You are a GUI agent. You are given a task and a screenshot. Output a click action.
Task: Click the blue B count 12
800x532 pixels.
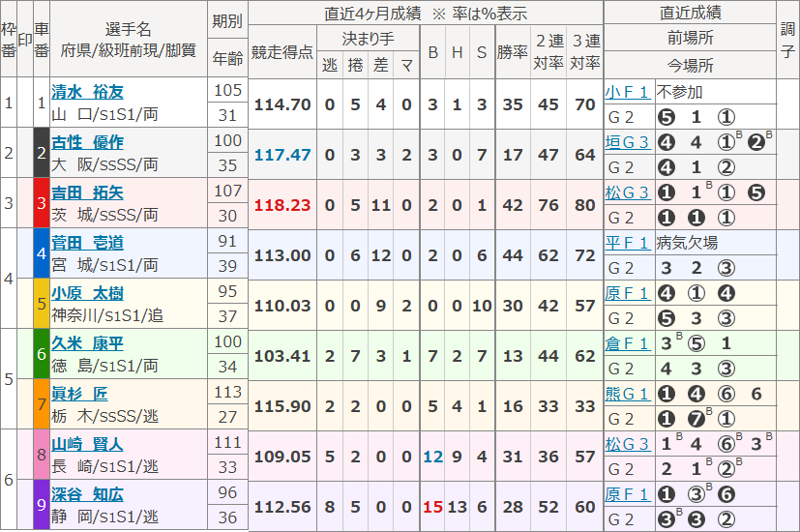click(432, 457)
